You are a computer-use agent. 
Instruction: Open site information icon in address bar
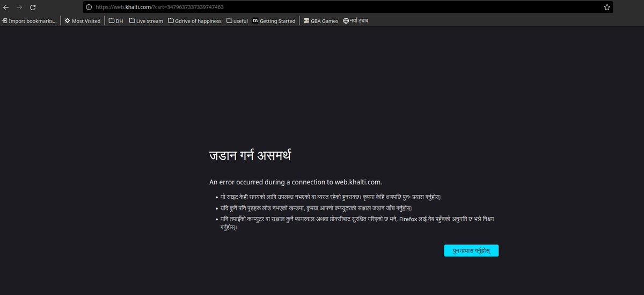[90, 8]
